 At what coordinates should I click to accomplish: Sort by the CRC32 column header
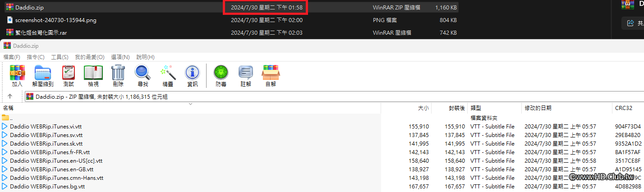pos(628,108)
